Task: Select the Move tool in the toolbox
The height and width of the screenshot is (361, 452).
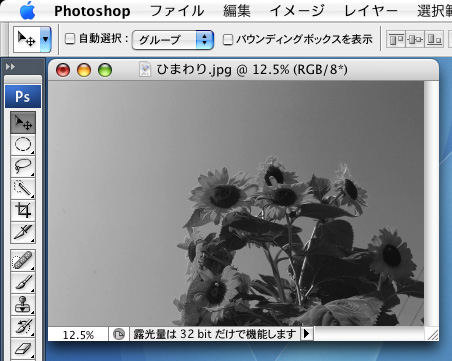Action: click(x=23, y=123)
